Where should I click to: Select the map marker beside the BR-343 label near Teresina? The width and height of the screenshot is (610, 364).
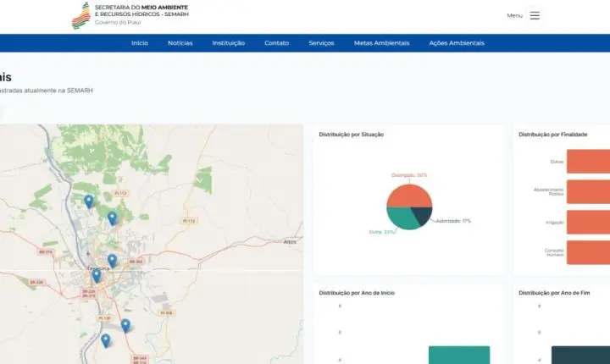[112, 261]
